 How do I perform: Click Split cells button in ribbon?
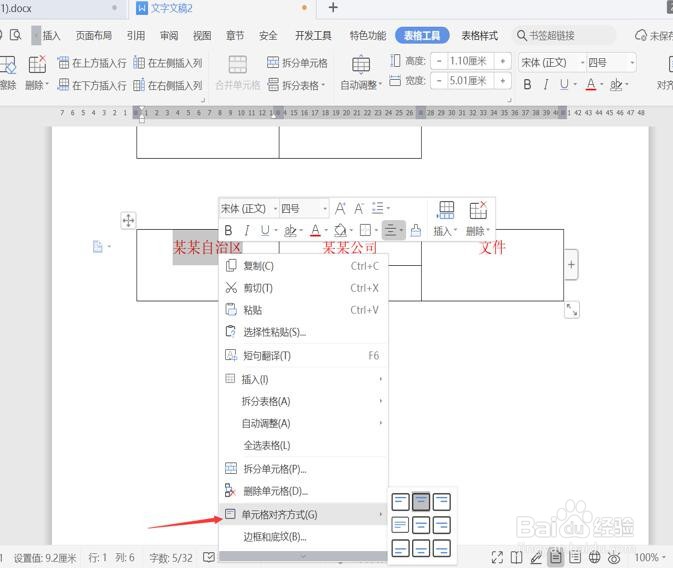tap(297, 63)
